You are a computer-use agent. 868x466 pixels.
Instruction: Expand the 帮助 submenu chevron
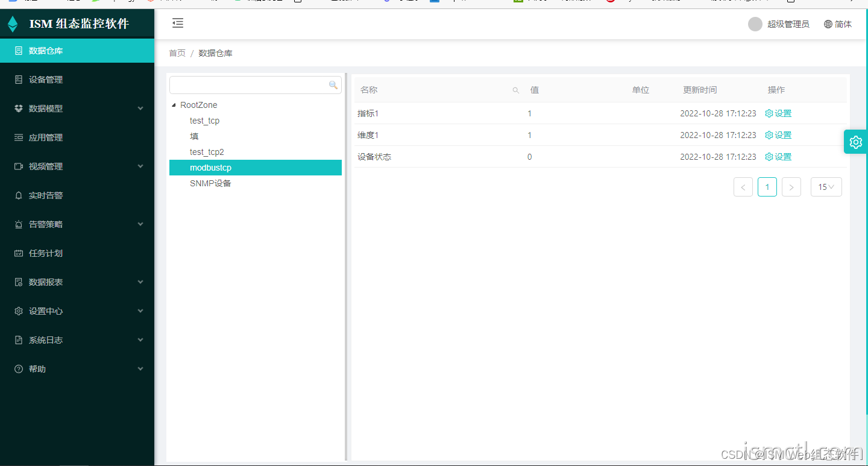pos(140,369)
